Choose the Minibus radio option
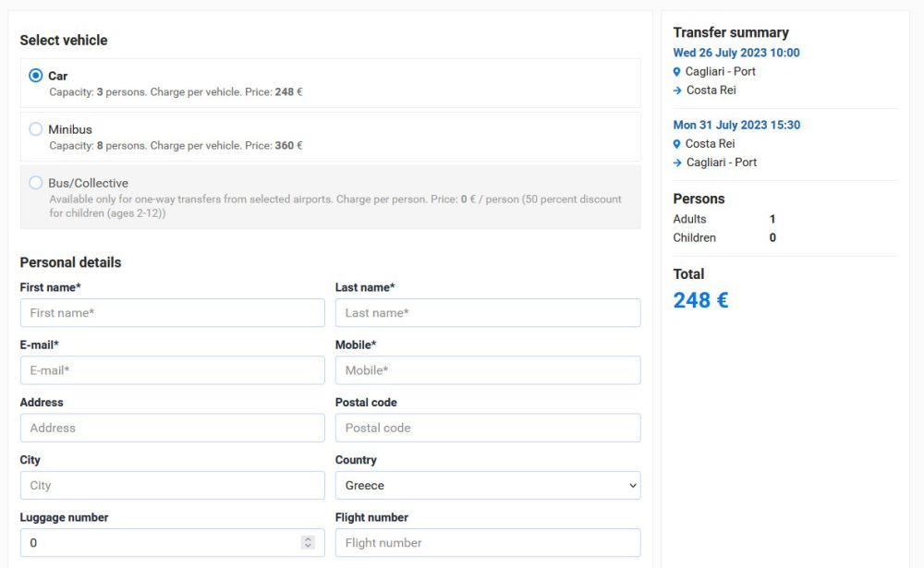 (x=36, y=129)
